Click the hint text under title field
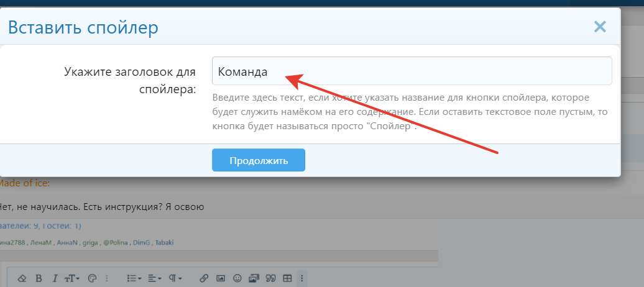 410,112
